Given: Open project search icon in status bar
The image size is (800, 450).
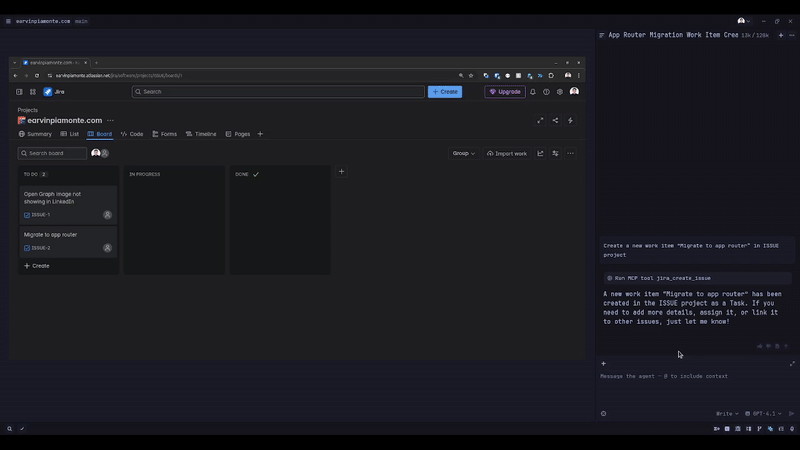Looking at the screenshot, I should tap(9, 429).
